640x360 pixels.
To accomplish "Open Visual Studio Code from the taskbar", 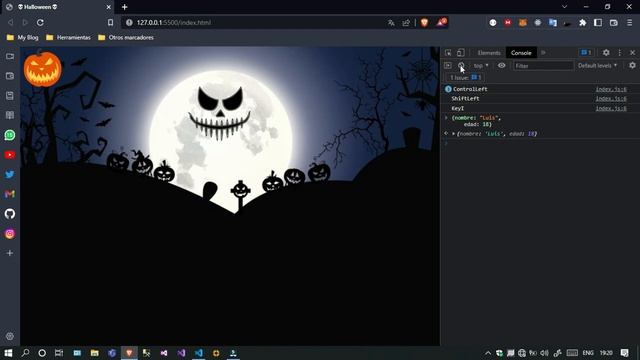I will pos(199,353).
